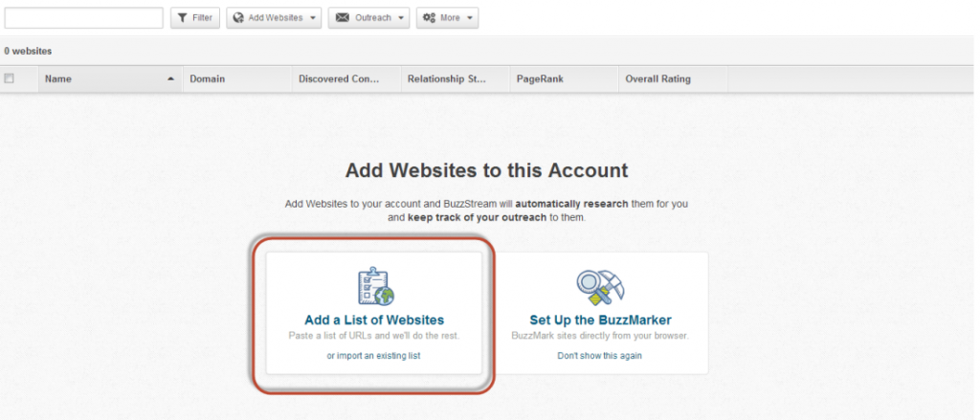The width and height of the screenshot is (980, 420).
Task: Open the Outreach dropdown menu
Action: click(368, 17)
